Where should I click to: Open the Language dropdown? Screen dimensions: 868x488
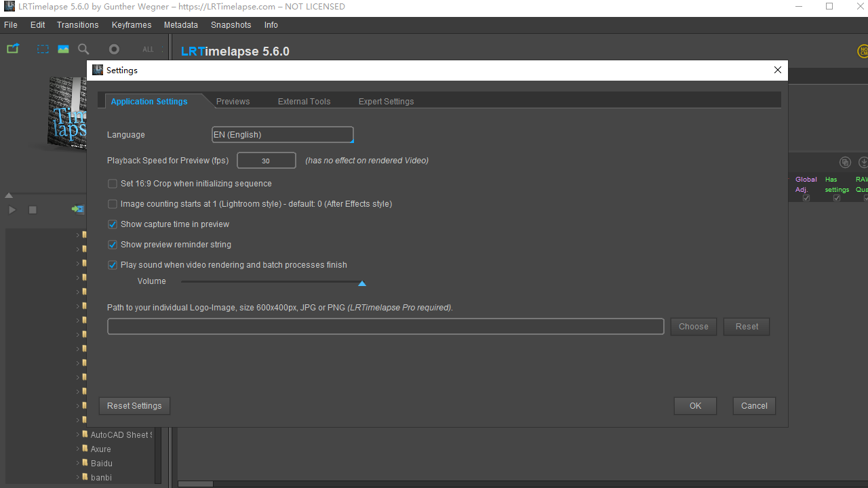click(282, 135)
